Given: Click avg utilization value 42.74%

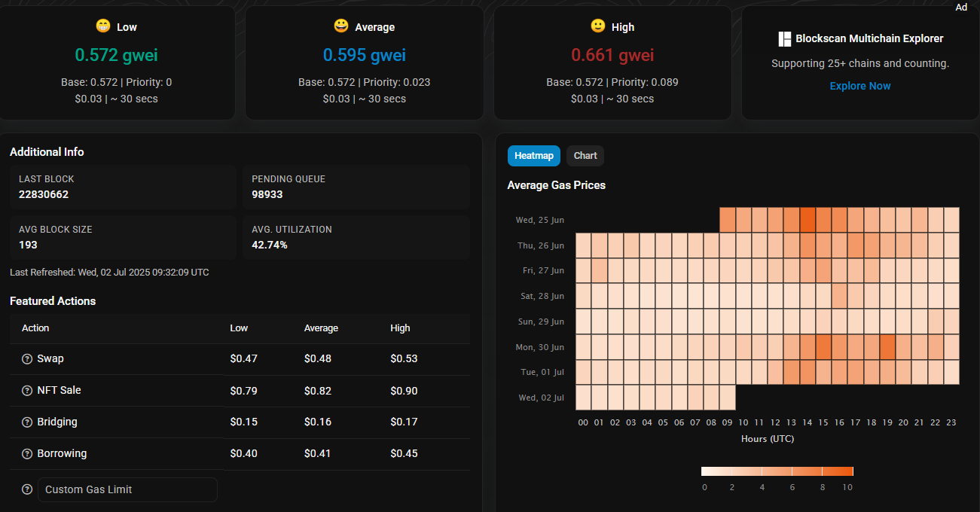Looking at the screenshot, I should tap(270, 245).
